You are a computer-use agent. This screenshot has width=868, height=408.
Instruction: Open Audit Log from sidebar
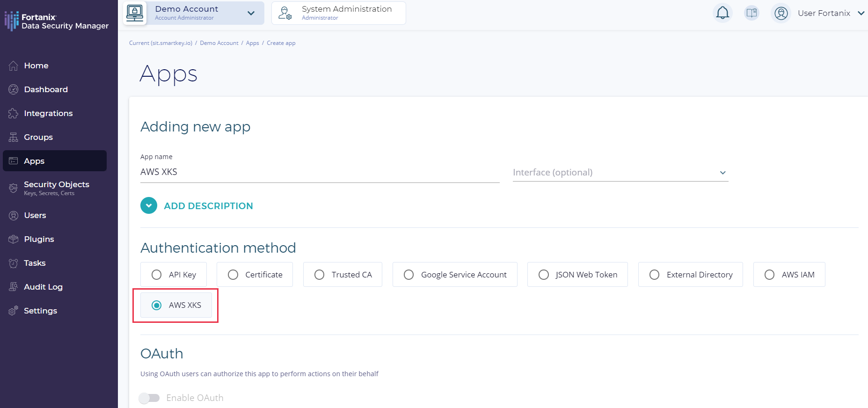(x=43, y=287)
